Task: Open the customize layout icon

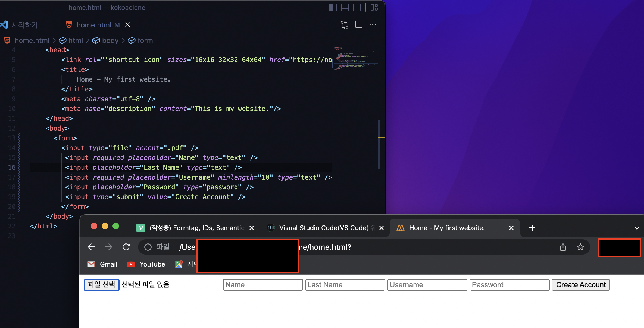Action: [x=374, y=7]
